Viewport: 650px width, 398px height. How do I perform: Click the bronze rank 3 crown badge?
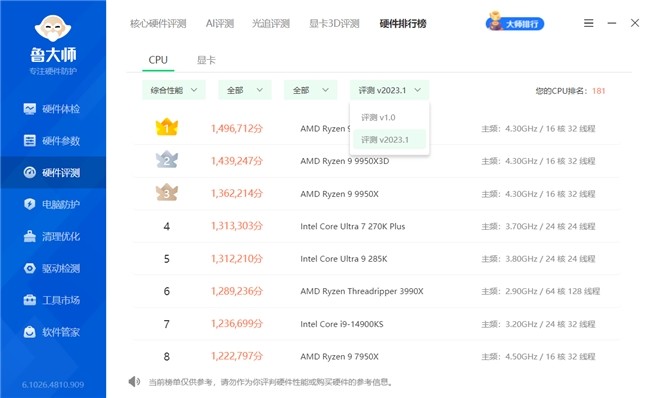point(167,192)
